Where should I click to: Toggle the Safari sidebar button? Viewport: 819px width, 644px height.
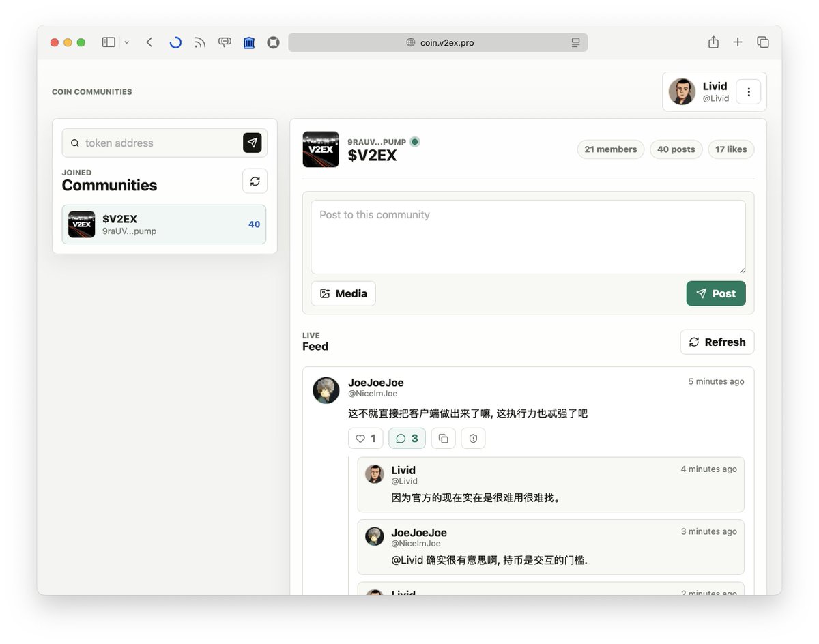click(x=109, y=42)
